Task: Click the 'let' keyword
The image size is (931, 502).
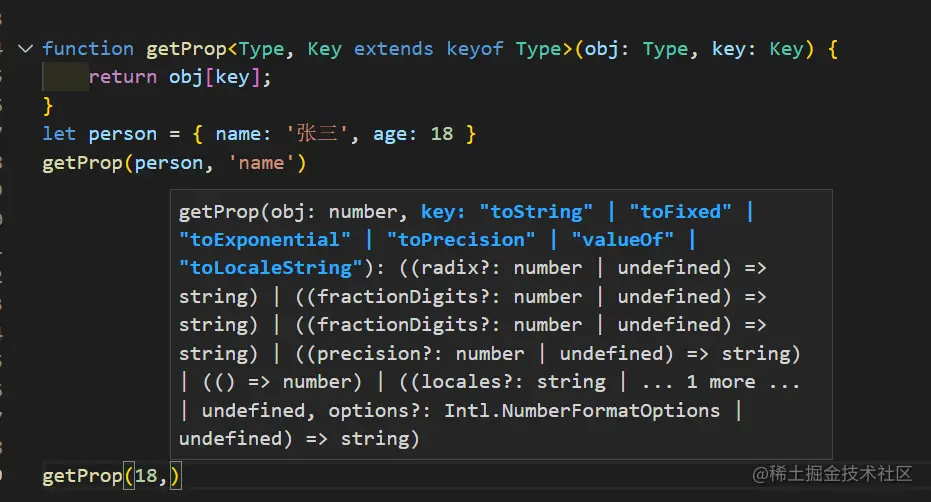Action: [59, 134]
